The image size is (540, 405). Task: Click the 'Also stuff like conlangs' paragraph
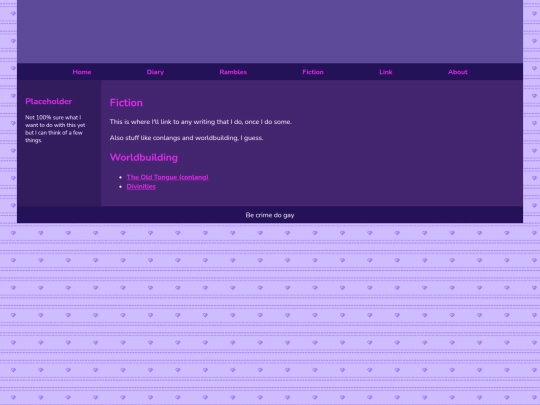tap(186, 138)
